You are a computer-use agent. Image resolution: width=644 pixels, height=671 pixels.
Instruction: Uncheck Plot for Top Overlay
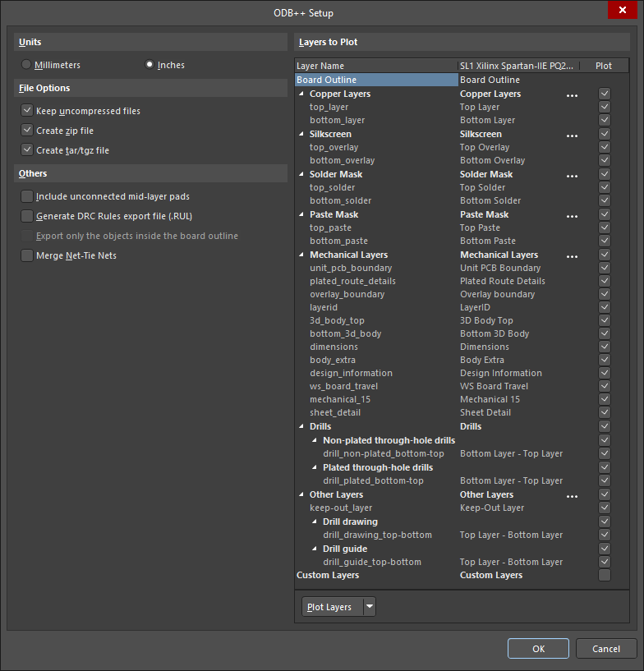(605, 147)
